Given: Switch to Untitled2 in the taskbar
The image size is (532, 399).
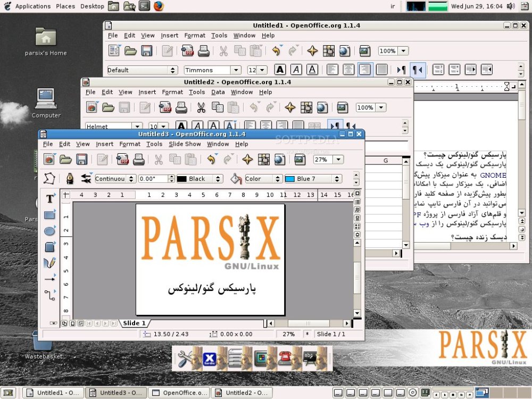Looking at the screenshot, I should [x=242, y=393].
